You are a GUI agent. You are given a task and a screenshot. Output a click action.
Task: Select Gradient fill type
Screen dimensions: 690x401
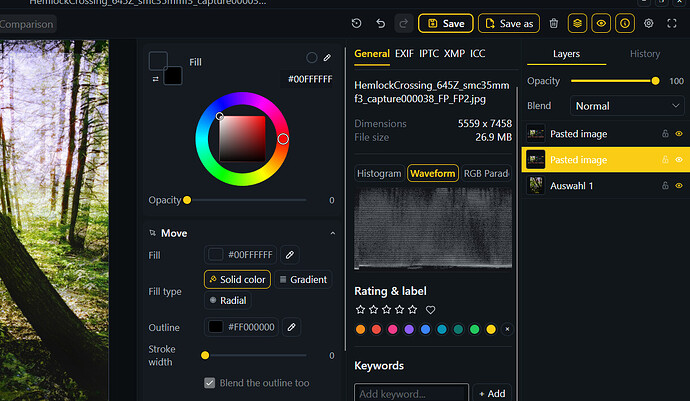pyautogui.click(x=304, y=280)
